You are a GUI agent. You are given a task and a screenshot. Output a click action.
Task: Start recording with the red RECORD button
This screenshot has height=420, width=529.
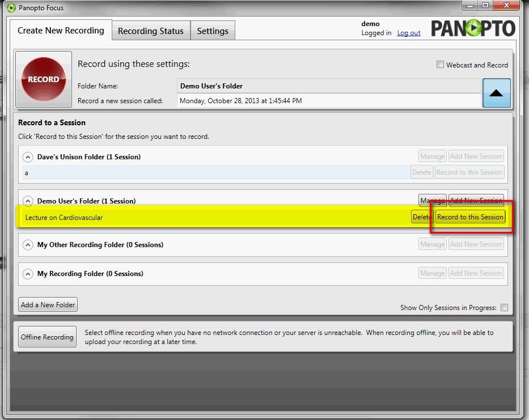pos(44,79)
